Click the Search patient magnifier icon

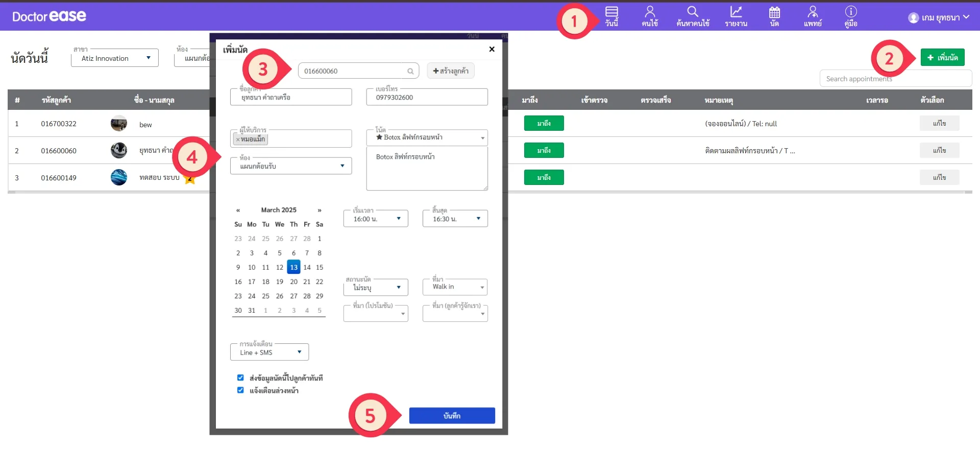pyautogui.click(x=692, y=12)
